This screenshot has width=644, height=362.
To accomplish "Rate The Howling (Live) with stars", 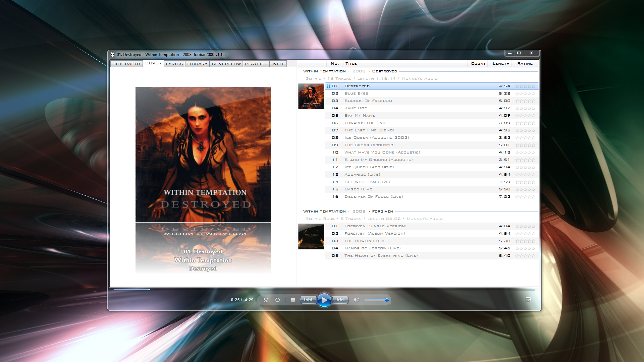I will click(525, 241).
